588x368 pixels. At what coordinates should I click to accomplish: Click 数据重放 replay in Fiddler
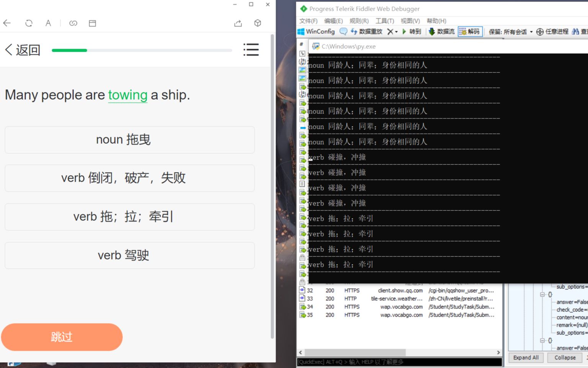tap(366, 31)
